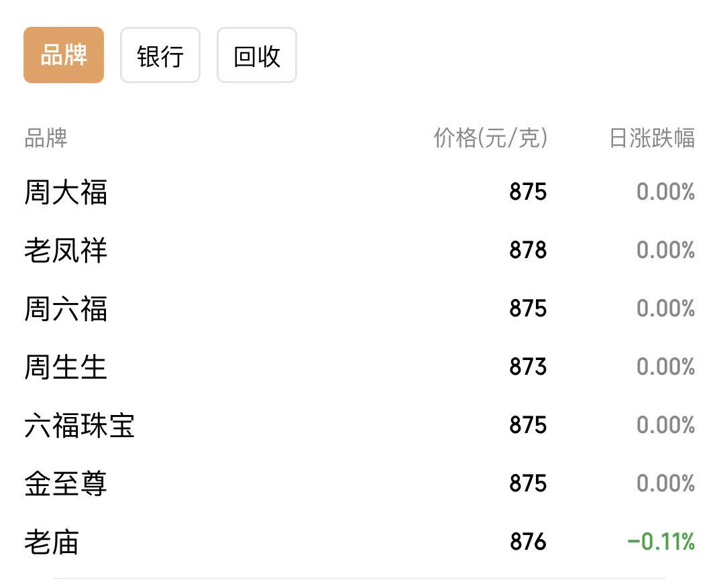Click the green -0.11% change value
Viewport: 715px width, 588px height.
661,542
